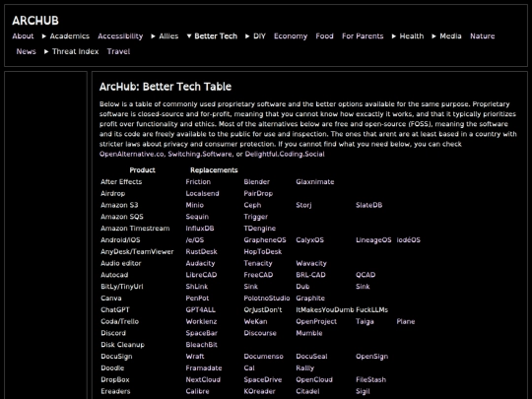Open the Tenacity link
The height and width of the screenshot is (399, 532).
(258, 263)
